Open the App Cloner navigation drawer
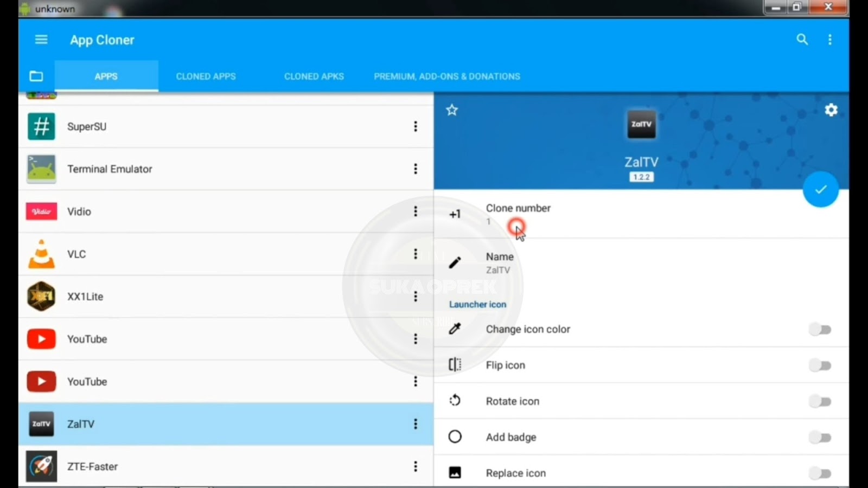Image resolution: width=868 pixels, height=488 pixels. 41,40
